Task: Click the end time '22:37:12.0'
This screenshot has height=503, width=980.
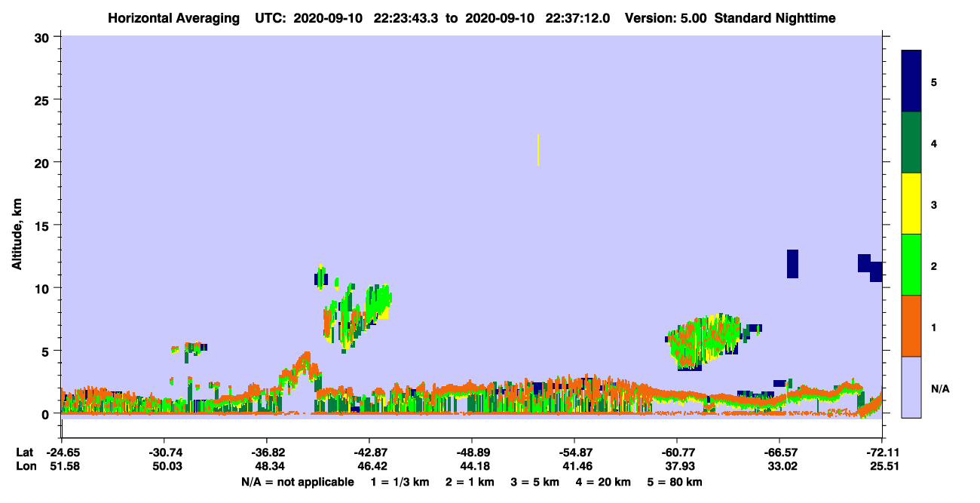Action: [x=577, y=18]
